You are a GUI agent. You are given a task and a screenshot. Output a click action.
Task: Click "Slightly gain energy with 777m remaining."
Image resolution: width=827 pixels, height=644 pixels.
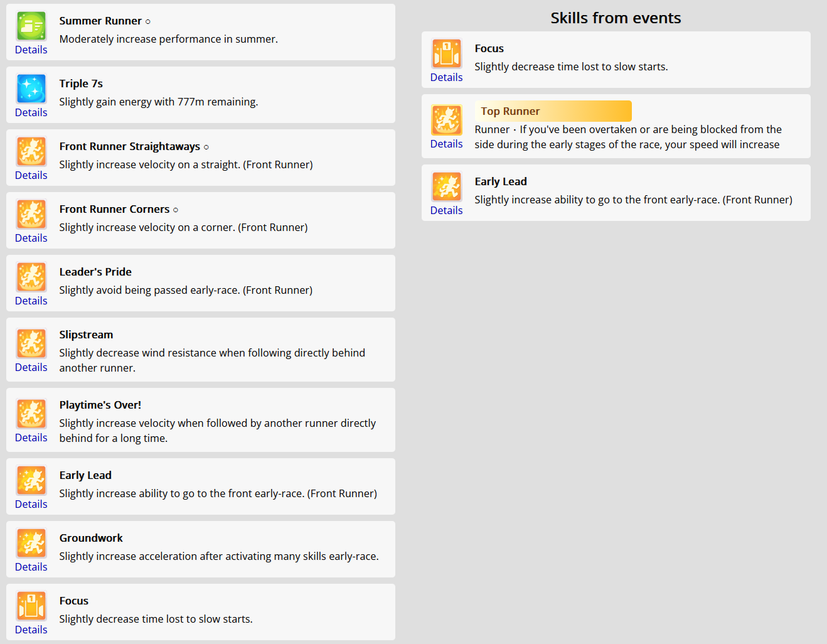pos(159,102)
